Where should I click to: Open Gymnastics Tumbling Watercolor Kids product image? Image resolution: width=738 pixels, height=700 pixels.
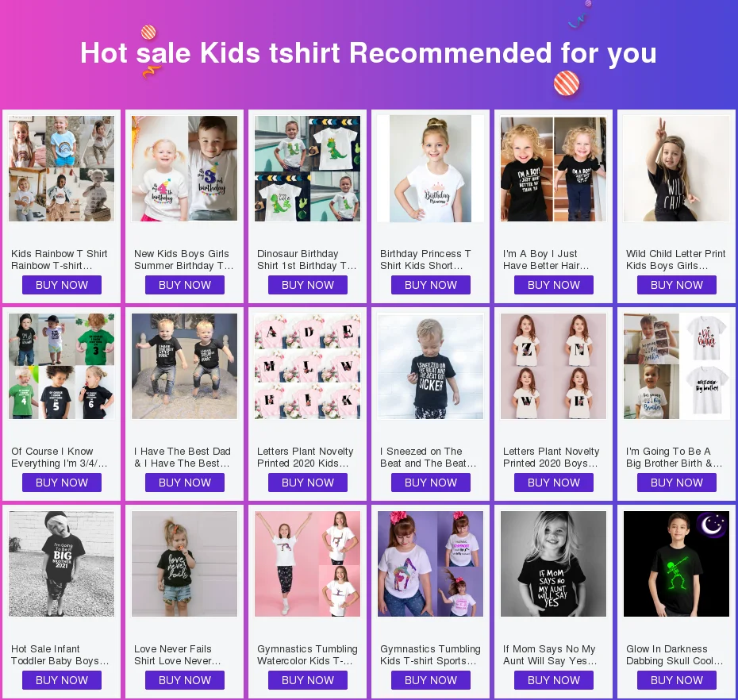[307, 564]
